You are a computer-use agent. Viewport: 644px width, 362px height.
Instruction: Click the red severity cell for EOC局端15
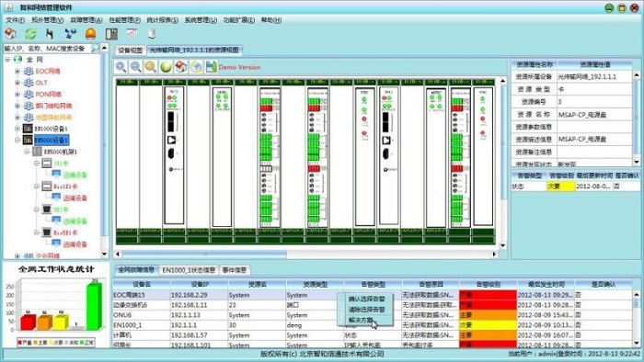tap(488, 295)
